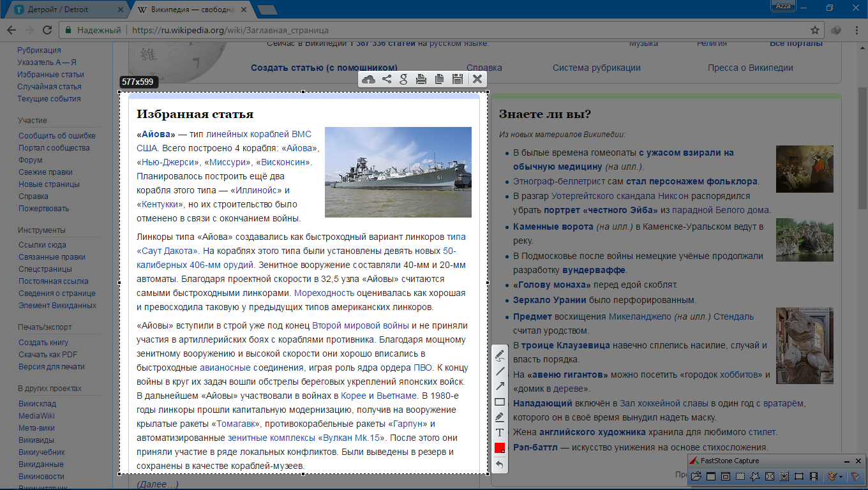
Task: Open the Мореходность link
Action: pyautogui.click(x=324, y=293)
